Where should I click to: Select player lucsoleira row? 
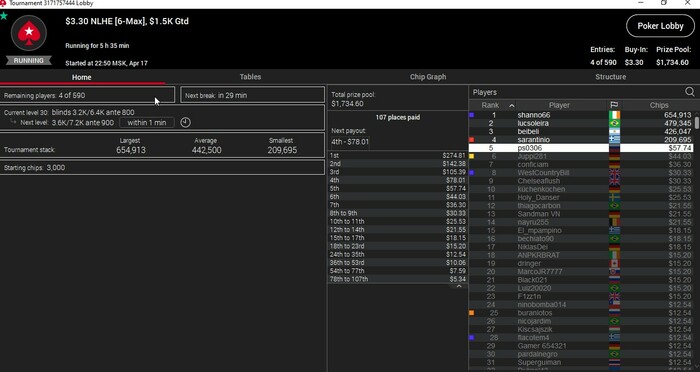pyautogui.click(x=581, y=123)
